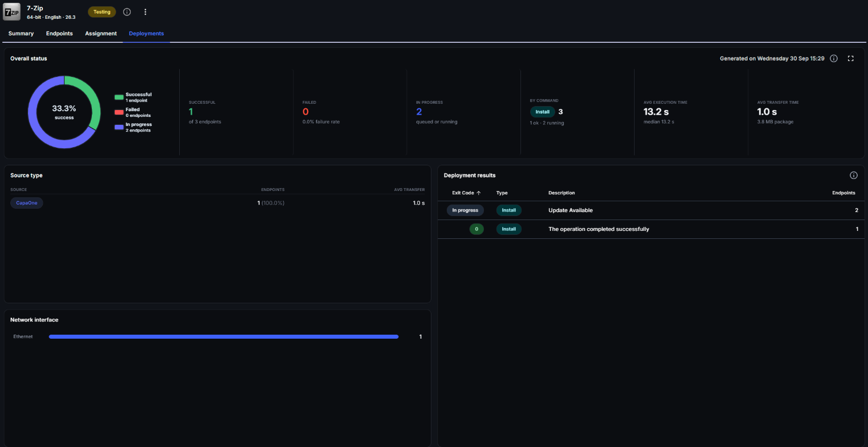Click the CapaOne source chip
The height and width of the screenshot is (447, 868).
26,203
